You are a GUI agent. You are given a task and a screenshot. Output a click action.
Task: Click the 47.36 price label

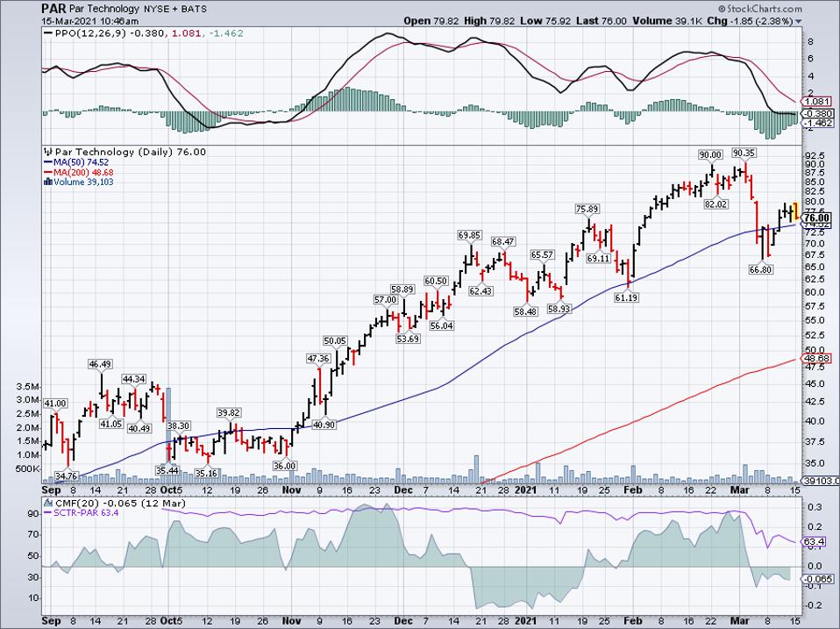point(318,358)
